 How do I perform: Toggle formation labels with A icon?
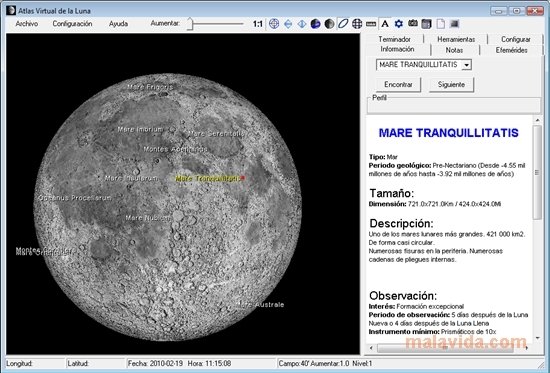point(385,24)
